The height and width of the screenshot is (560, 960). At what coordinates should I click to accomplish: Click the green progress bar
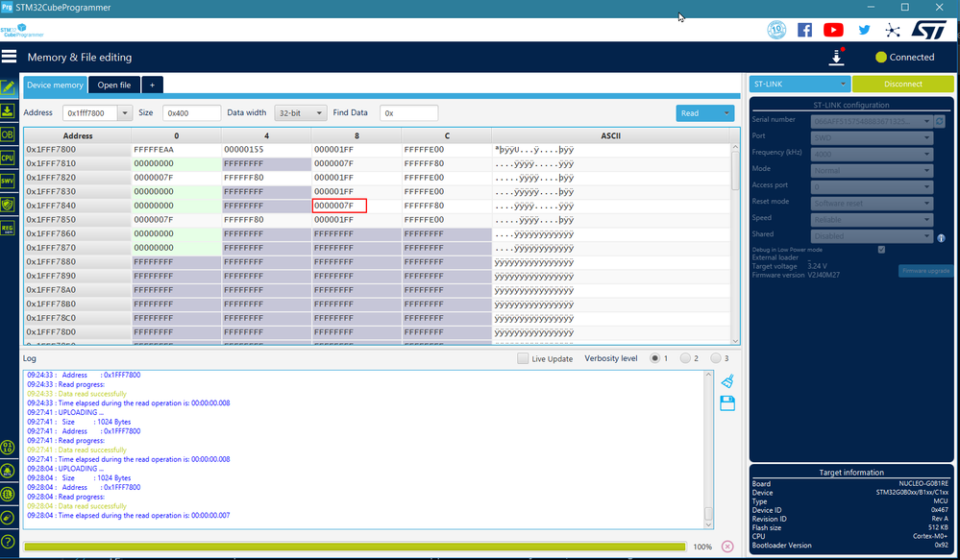[355, 546]
